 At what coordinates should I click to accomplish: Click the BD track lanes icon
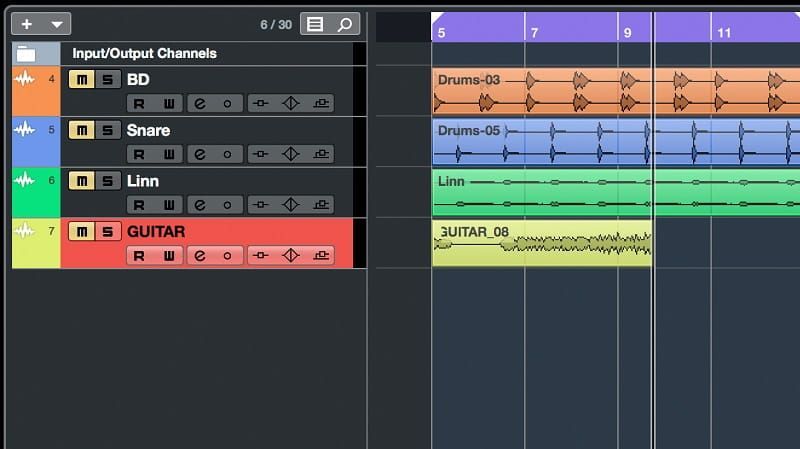[x=321, y=103]
